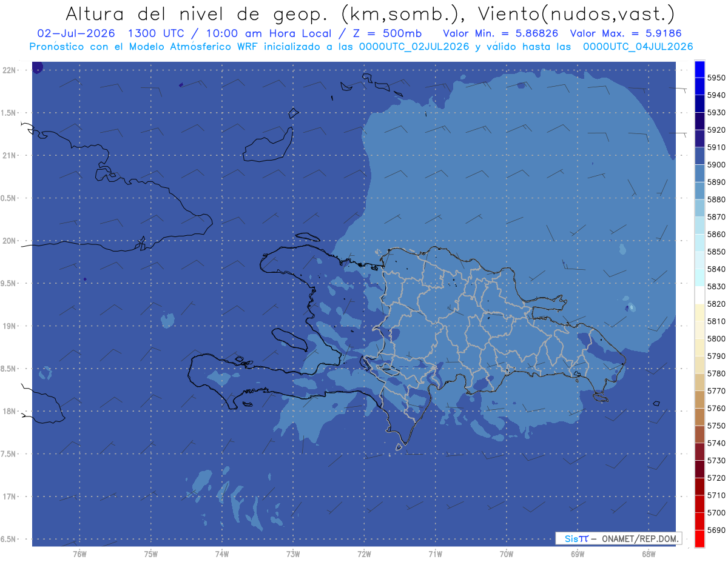This screenshot has height=562, width=728.
Task: Click the '5750' color scale label
Action: [x=716, y=426]
